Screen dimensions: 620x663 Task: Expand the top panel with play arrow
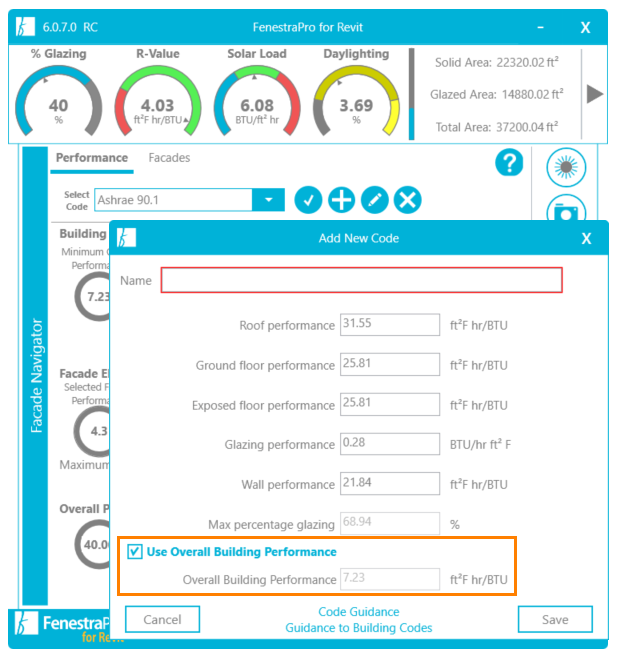pos(594,94)
